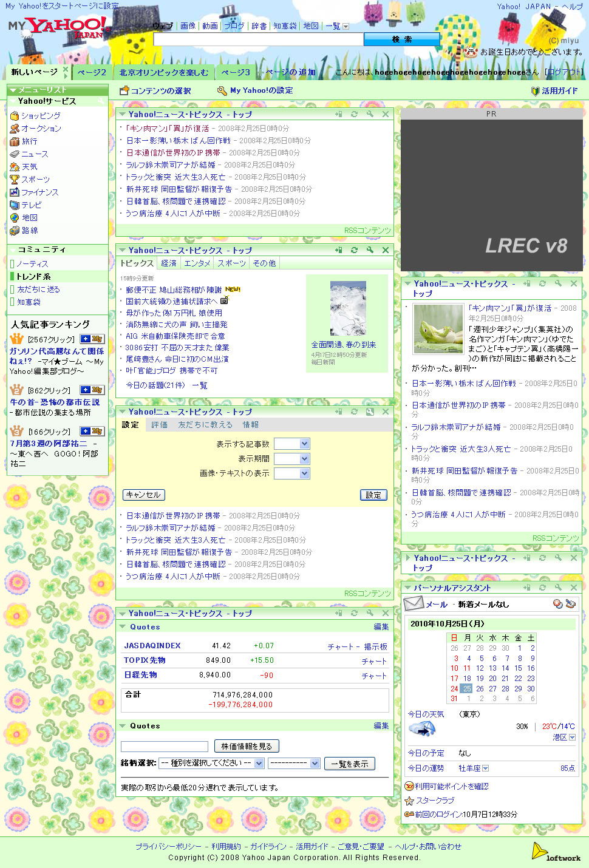The height and width of the screenshot is (868, 589).
Task: Click the chart icon beside ファイナンス
Action: coord(15,192)
